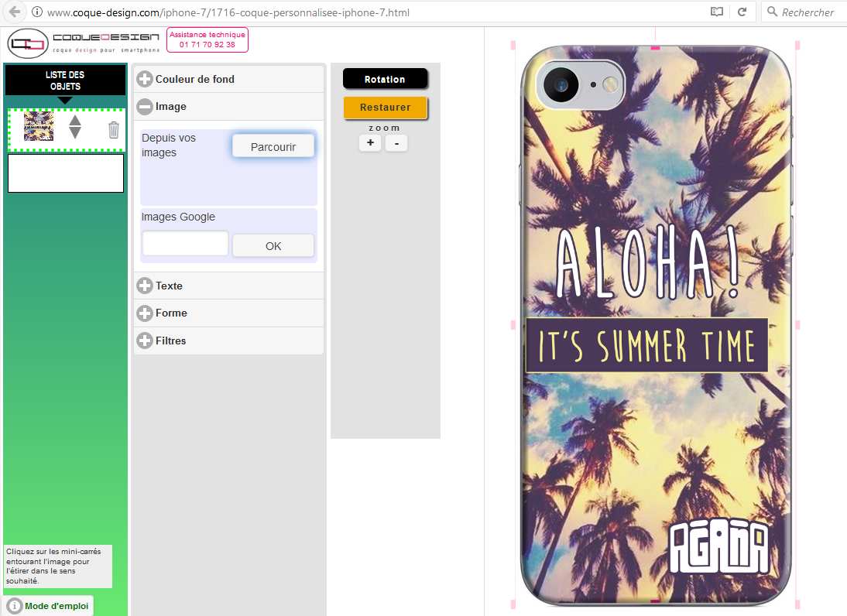The image size is (847, 616).
Task: Click the search magnifier icon
Action: pos(773,12)
